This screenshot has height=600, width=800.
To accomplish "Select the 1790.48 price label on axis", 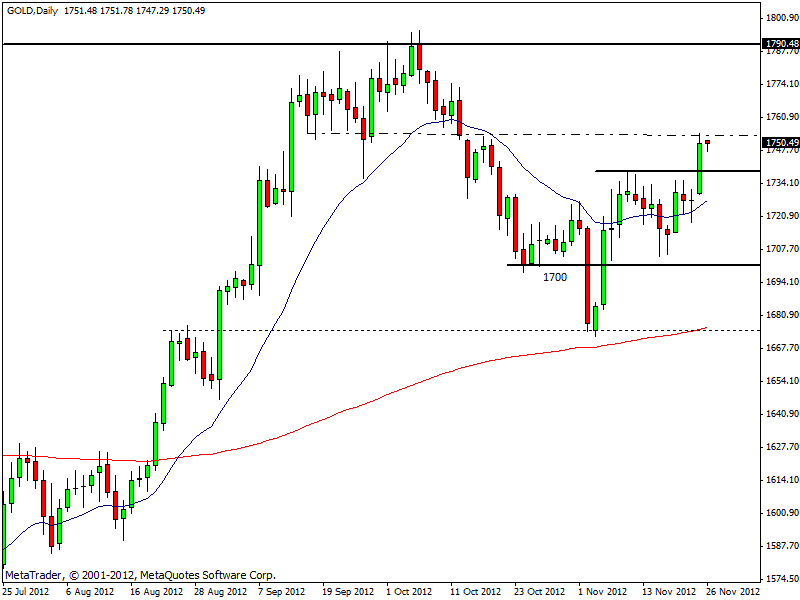I will [781, 44].
